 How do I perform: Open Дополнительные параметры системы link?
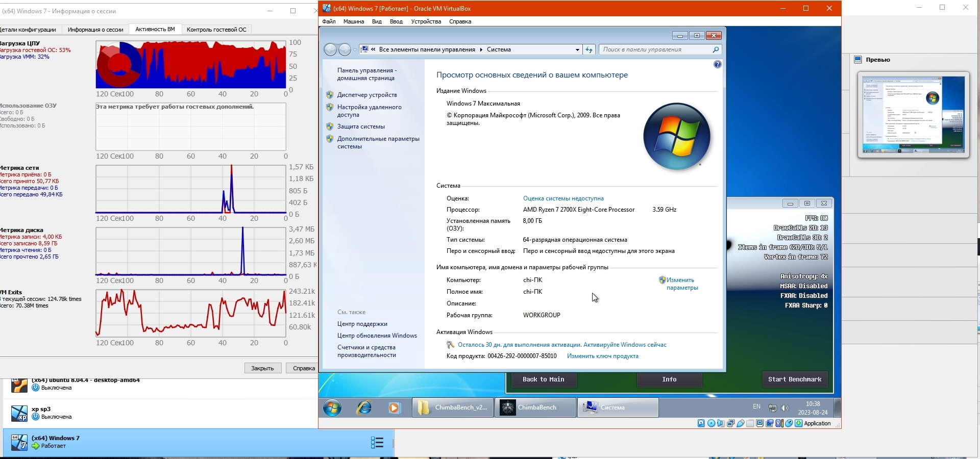(x=378, y=142)
